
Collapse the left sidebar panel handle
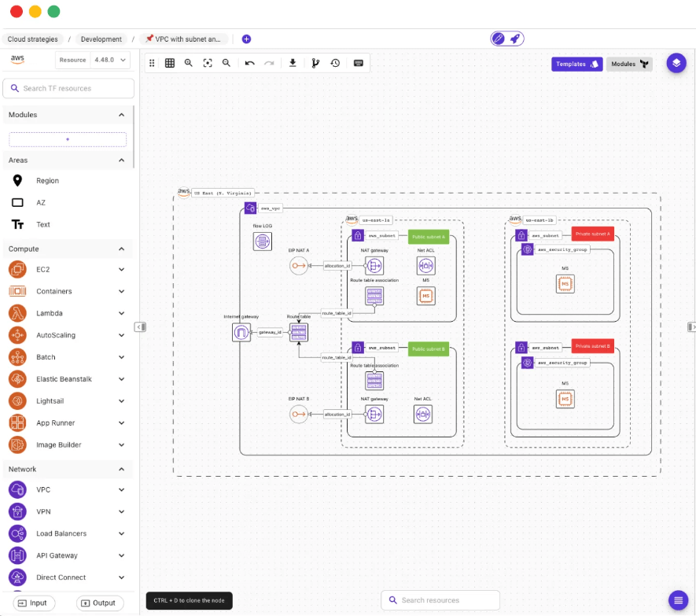(140, 326)
